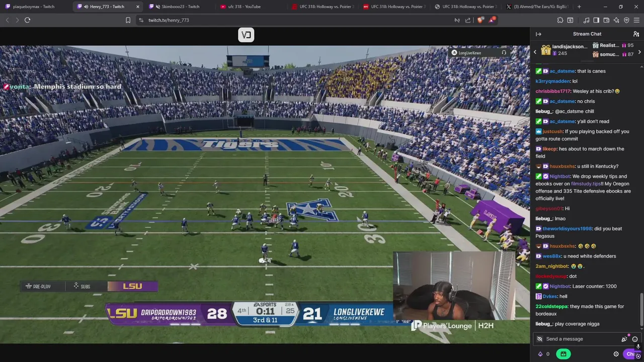This screenshot has height=362, width=644.
Task: Toggle the browser sidebar panel
Action: pyautogui.click(x=596, y=20)
